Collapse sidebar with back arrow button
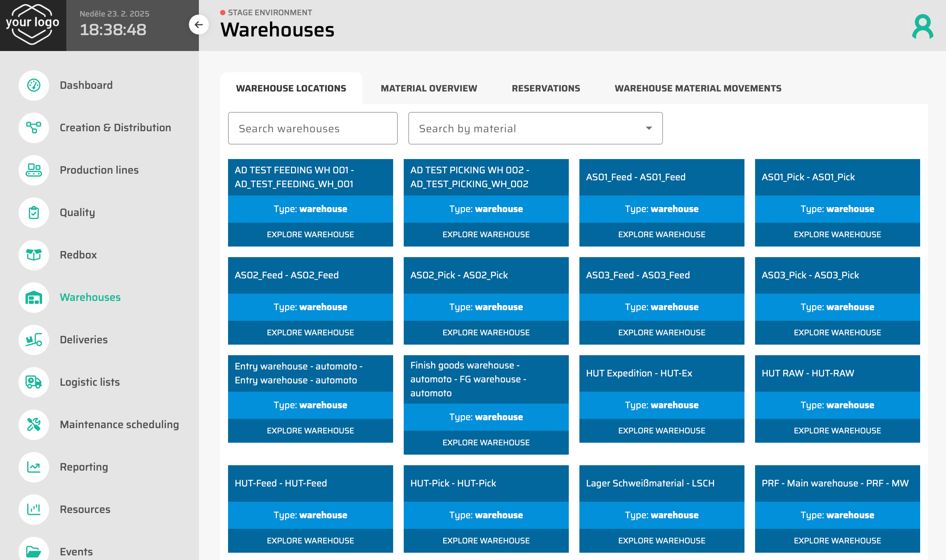This screenshot has height=560, width=946. pyautogui.click(x=199, y=25)
